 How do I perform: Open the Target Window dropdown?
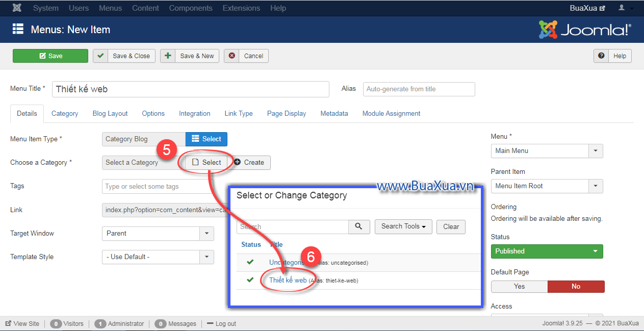[x=158, y=234]
